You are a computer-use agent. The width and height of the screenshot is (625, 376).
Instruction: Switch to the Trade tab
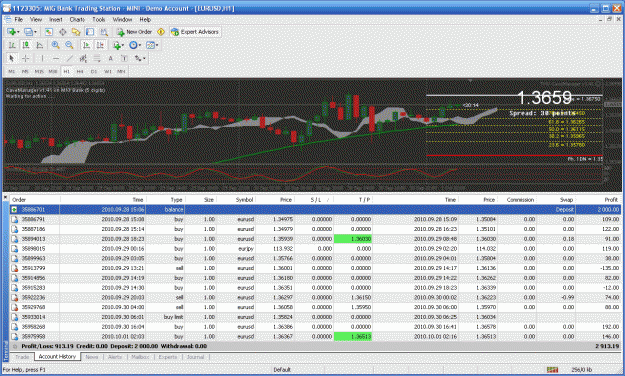pos(22,357)
